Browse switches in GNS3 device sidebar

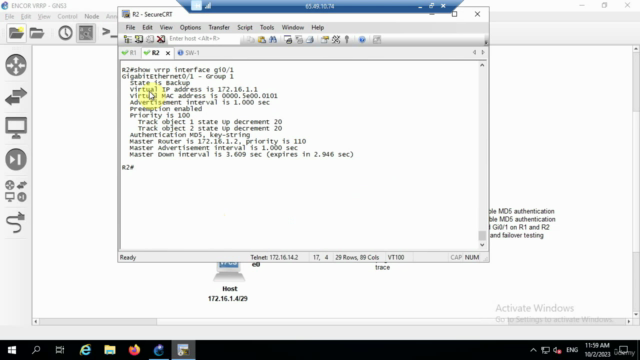pos(16,97)
